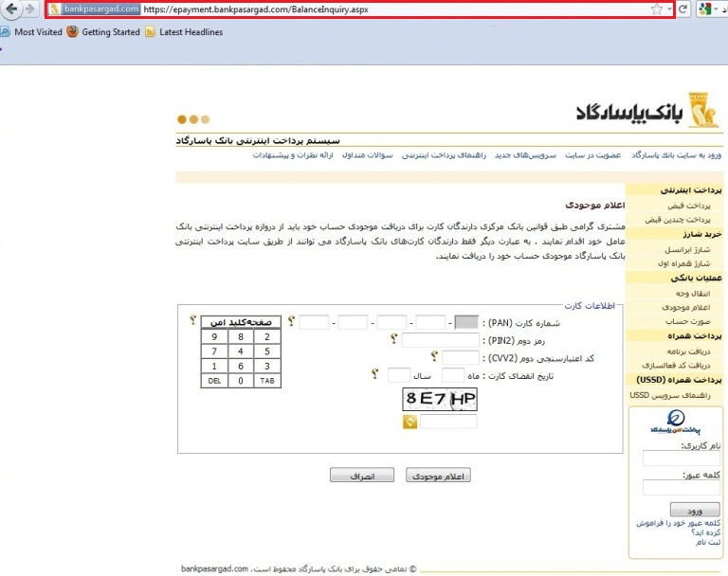Open help icon next to PIN2 field
Viewport: 728px width, 576px height.
pyautogui.click(x=394, y=339)
